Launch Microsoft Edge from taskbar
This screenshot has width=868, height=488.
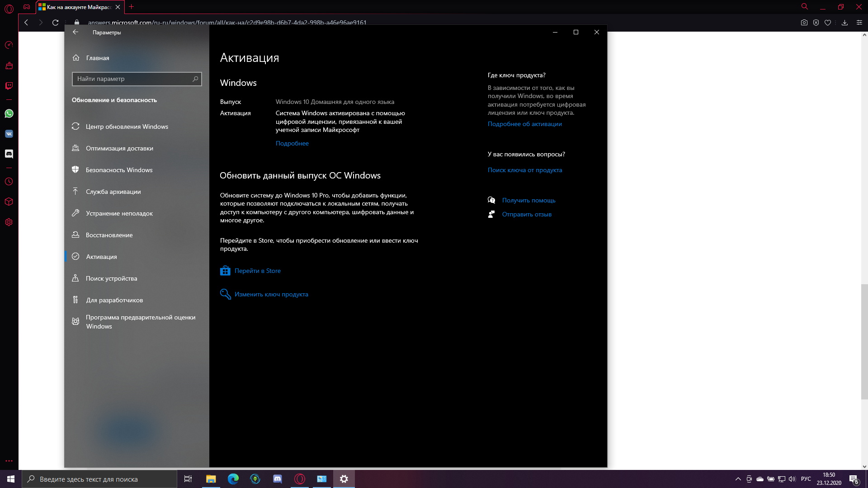coord(233,479)
